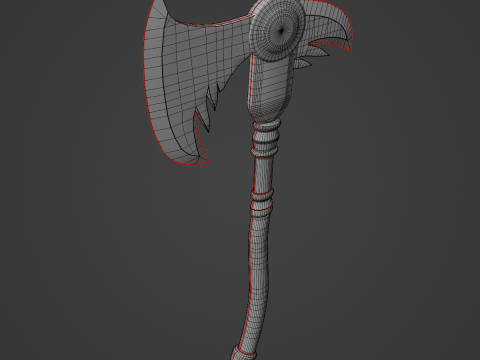Viewport: 480px width, 360px height.
Task: Click the rounded axe head block below disc
Action: tap(271, 88)
